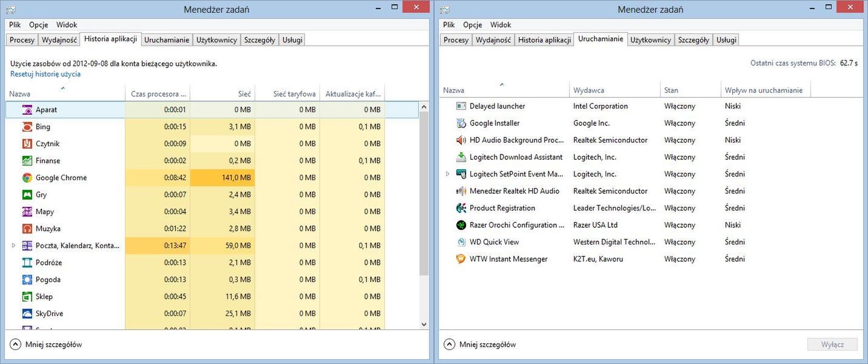Open the Plik menu in right window
The image size is (868, 364).
(x=449, y=25)
